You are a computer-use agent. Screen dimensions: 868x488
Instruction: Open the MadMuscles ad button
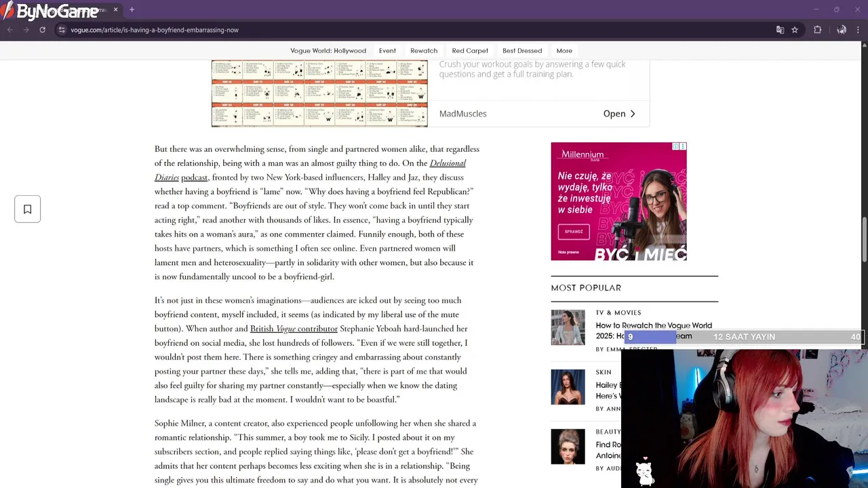tap(619, 114)
